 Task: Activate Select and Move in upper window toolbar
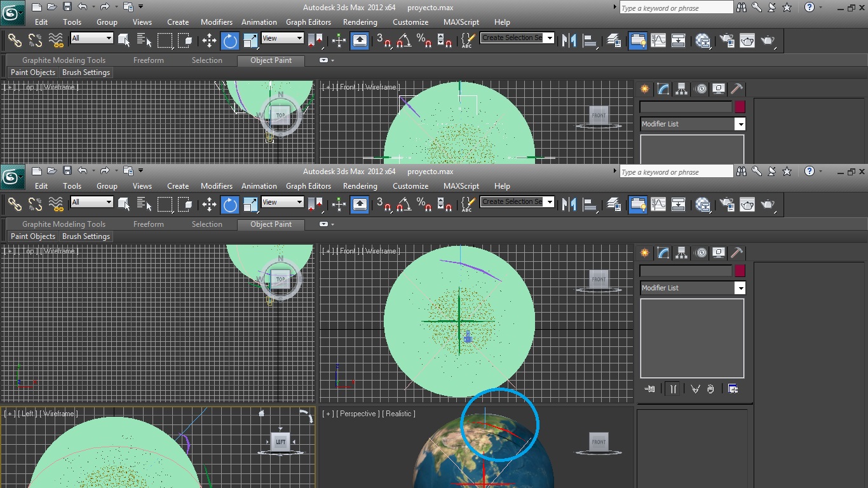[209, 40]
